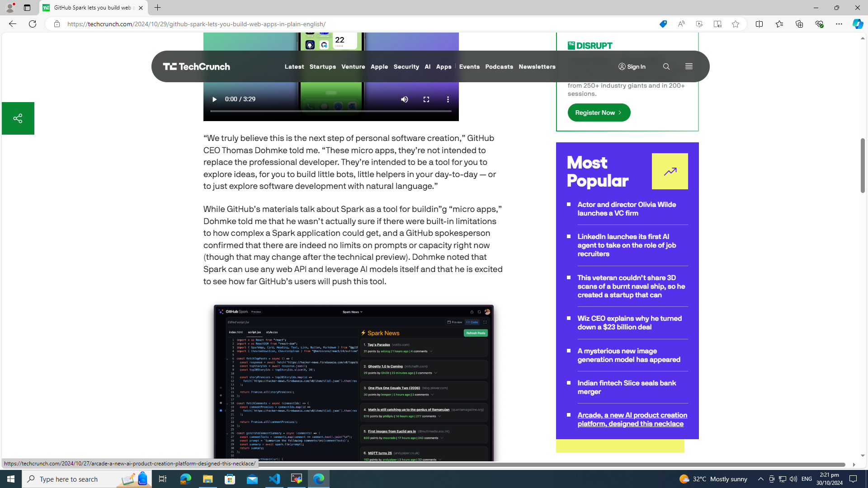868x488 pixels.
Task: Open Microsoft Store from taskbar
Action: tap(230, 479)
